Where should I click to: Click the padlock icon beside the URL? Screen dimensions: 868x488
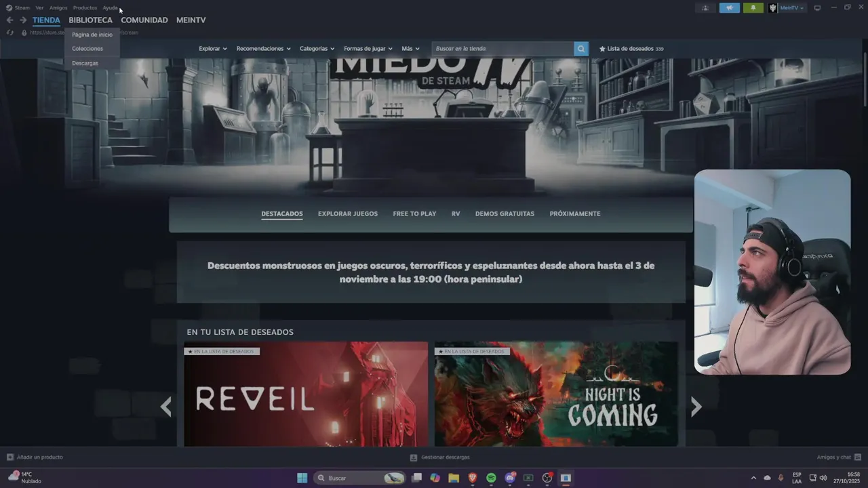point(24,33)
